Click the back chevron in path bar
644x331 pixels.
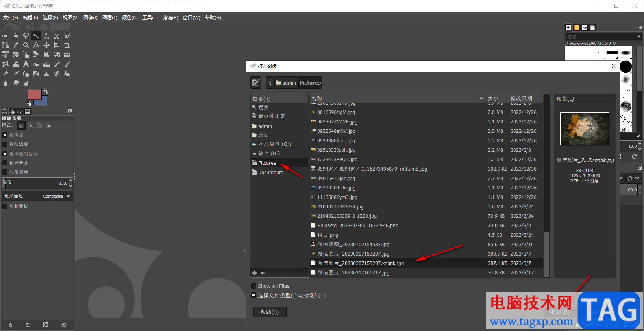pos(270,83)
